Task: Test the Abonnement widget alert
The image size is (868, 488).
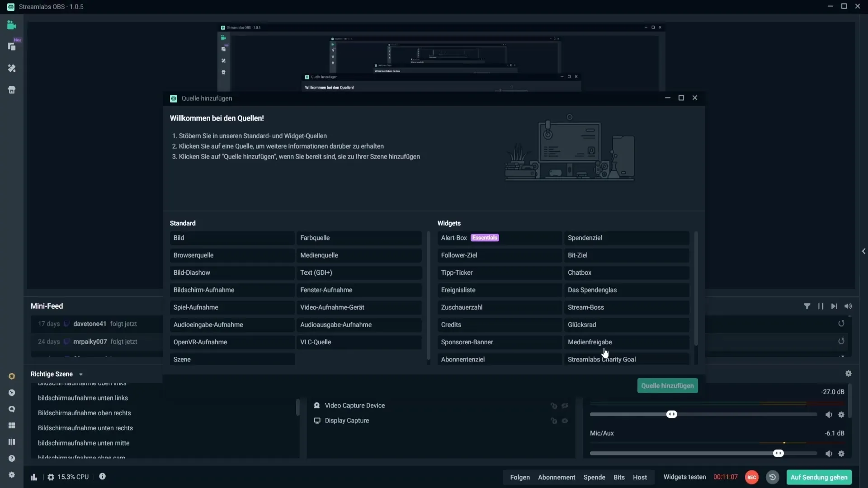Action: pyautogui.click(x=557, y=477)
